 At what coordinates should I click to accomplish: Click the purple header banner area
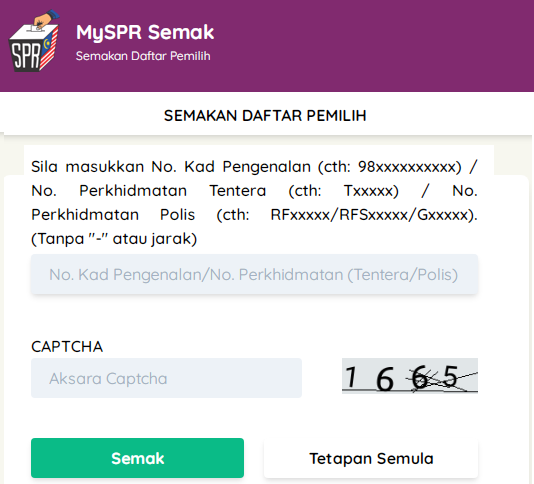click(267, 46)
